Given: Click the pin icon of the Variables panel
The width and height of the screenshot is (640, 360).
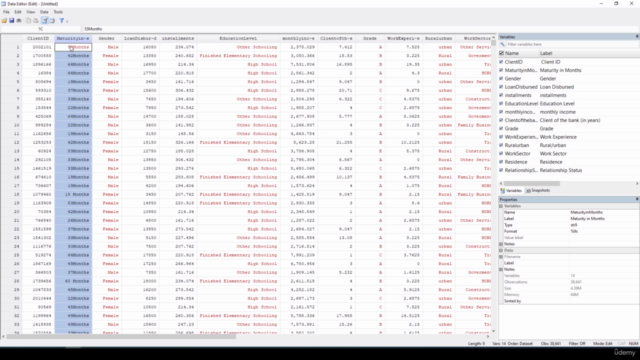Looking at the screenshot, I should (x=637, y=37).
